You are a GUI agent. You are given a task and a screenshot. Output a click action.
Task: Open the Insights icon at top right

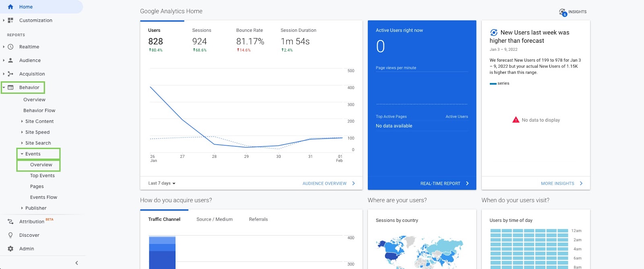coord(563,12)
